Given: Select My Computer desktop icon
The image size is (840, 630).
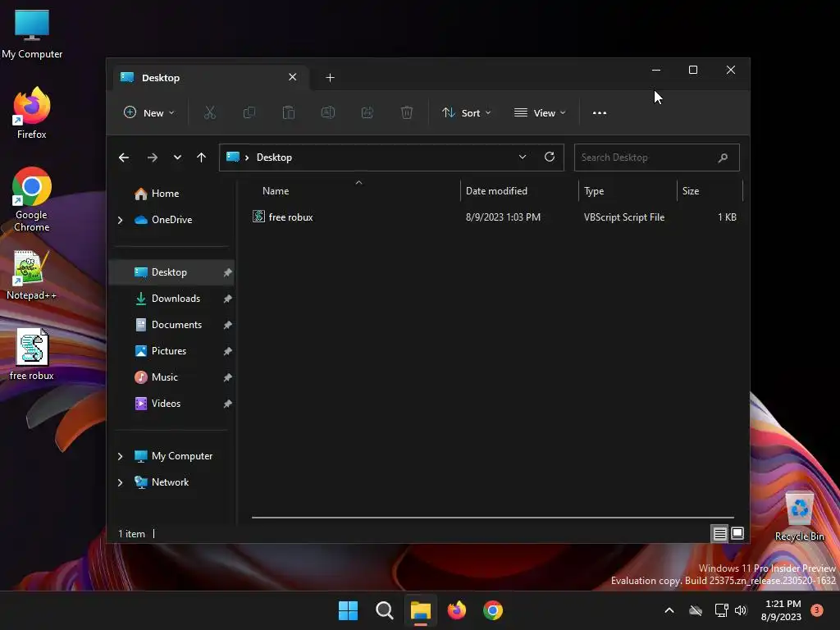Looking at the screenshot, I should 32,34.
